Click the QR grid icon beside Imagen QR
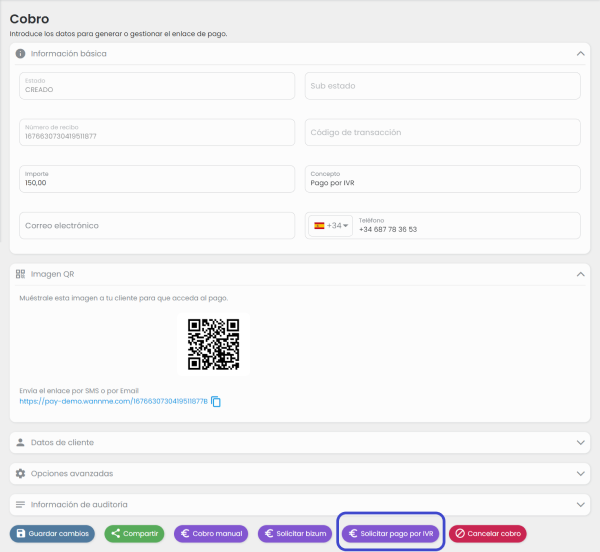This screenshot has height=552, width=600. pos(20,274)
